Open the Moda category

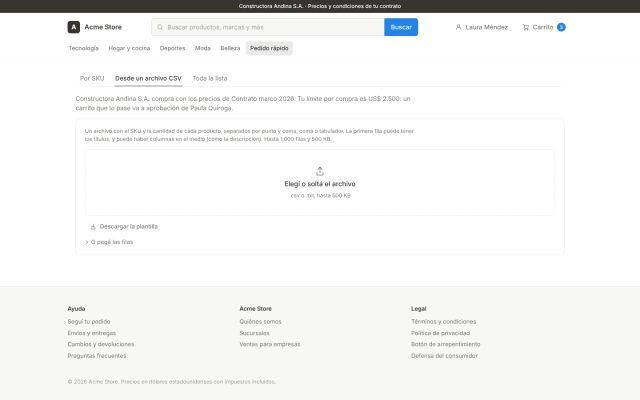tap(203, 48)
